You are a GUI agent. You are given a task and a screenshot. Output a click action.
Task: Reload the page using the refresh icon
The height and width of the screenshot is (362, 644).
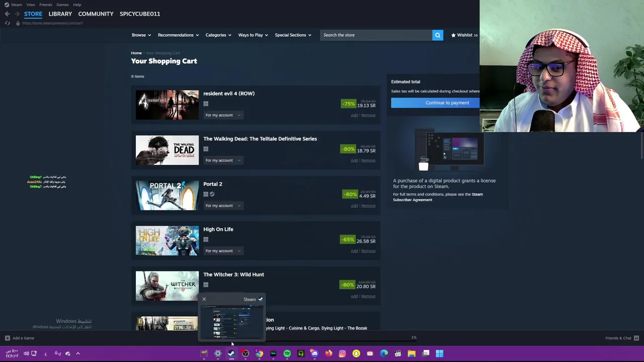pyautogui.click(x=8, y=23)
